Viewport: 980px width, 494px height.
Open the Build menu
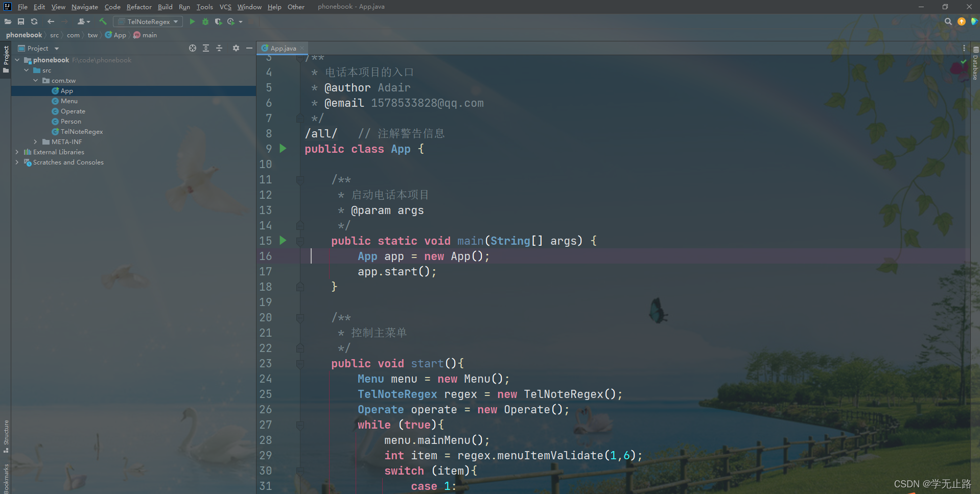click(165, 7)
